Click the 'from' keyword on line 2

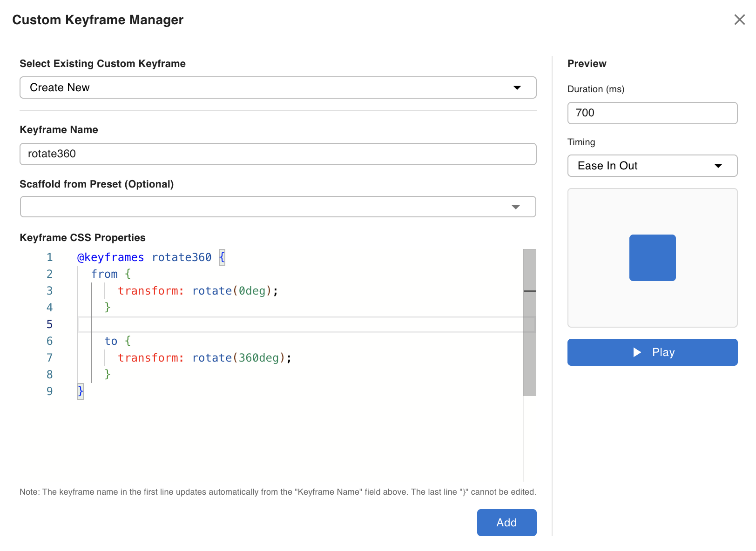click(x=104, y=274)
